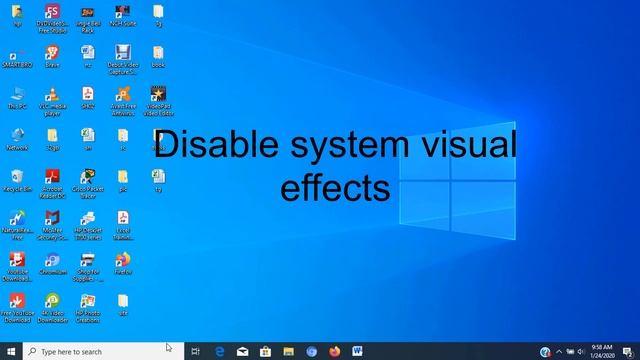Launch Microsoft Edge from the taskbar
Screen dimensions: 640x360
(220, 351)
